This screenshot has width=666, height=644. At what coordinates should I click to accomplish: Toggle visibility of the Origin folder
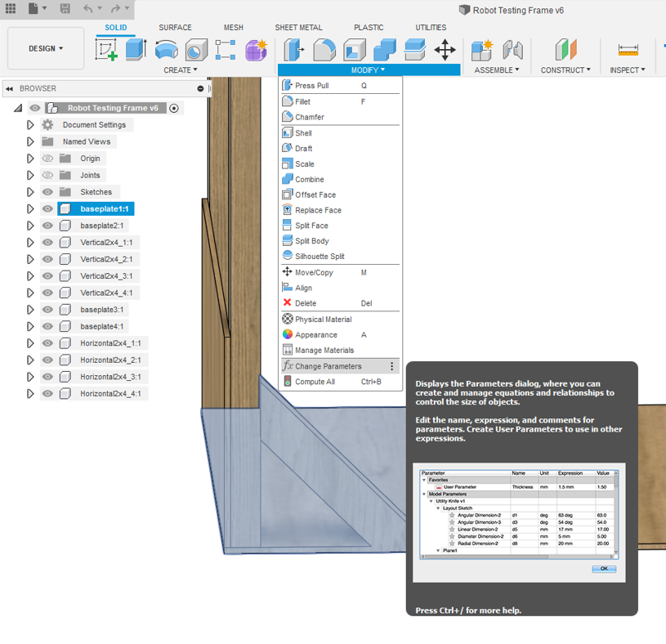point(47,159)
